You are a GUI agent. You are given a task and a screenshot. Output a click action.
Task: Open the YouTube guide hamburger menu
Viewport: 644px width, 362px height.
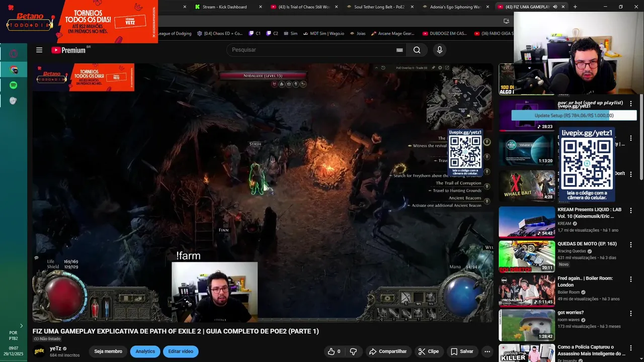tap(39, 50)
